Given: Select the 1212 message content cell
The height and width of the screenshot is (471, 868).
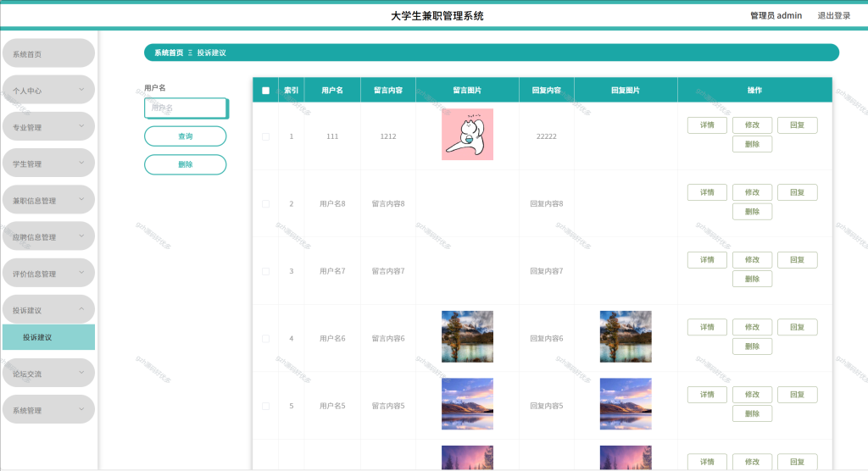Looking at the screenshot, I should [388, 136].
